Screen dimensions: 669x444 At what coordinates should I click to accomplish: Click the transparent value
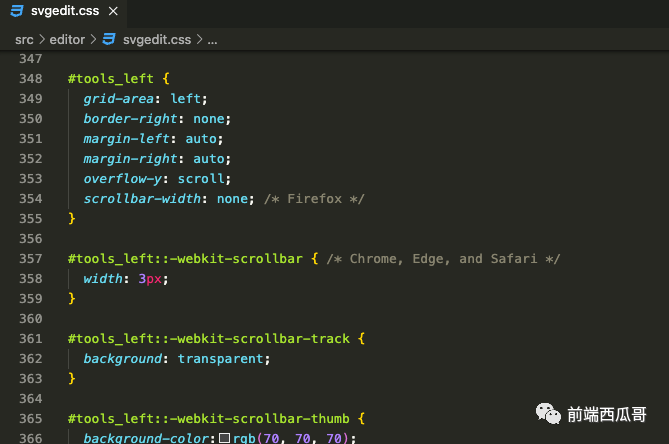[x=221, y=359]
